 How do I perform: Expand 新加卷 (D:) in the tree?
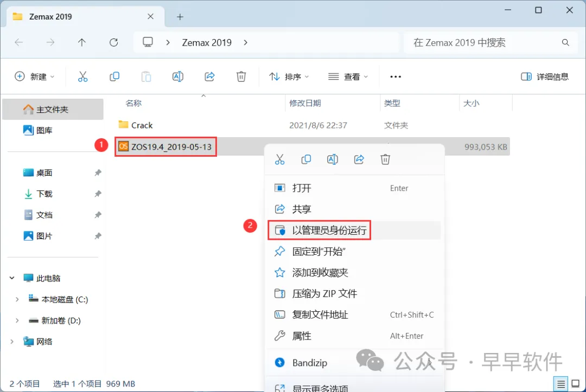pos(17,320)
